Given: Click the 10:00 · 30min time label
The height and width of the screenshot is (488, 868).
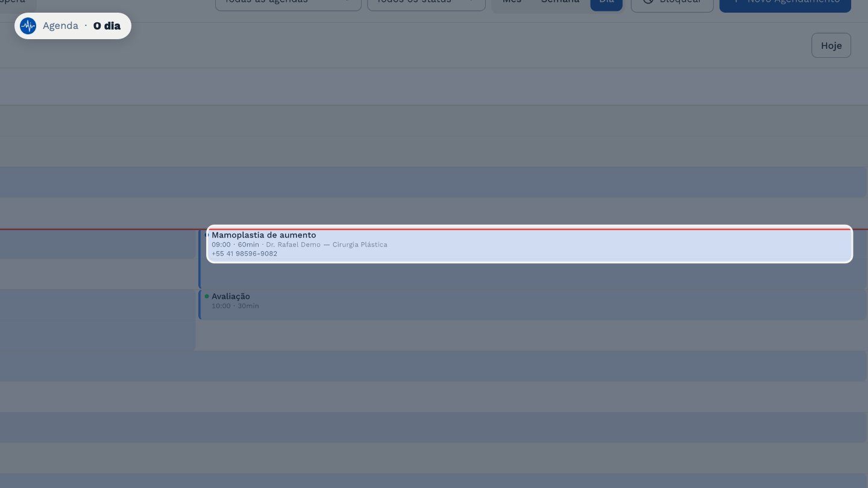Looking at the screenshot, I should [x=235, y=306].
